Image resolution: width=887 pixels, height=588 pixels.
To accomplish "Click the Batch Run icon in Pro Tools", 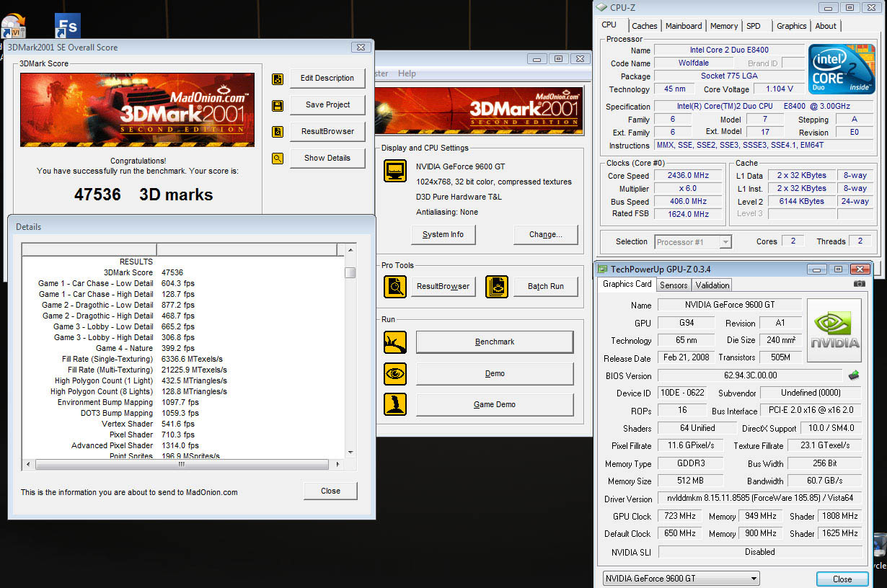I will pyautogui.click(x=497, y=287).
